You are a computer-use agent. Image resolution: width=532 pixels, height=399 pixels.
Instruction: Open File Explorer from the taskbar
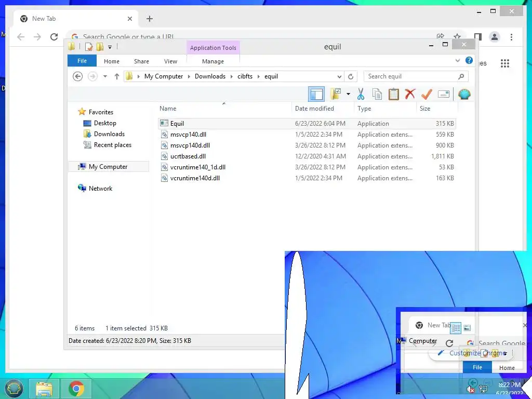44,389
